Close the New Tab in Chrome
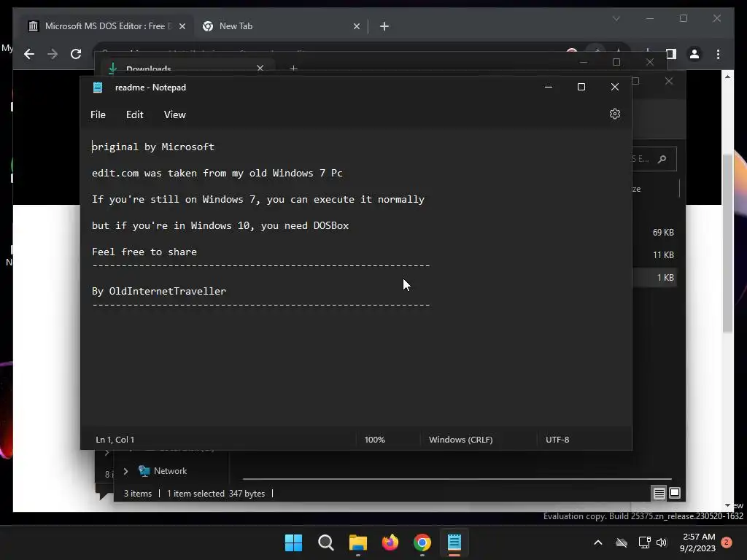The width and height of the screenshot is (747, 560). (356, 26)
